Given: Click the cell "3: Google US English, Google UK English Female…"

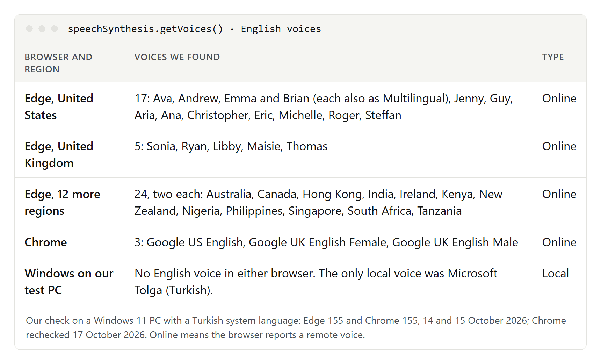Looking at the screenshot, I should (x=326, y=242).
